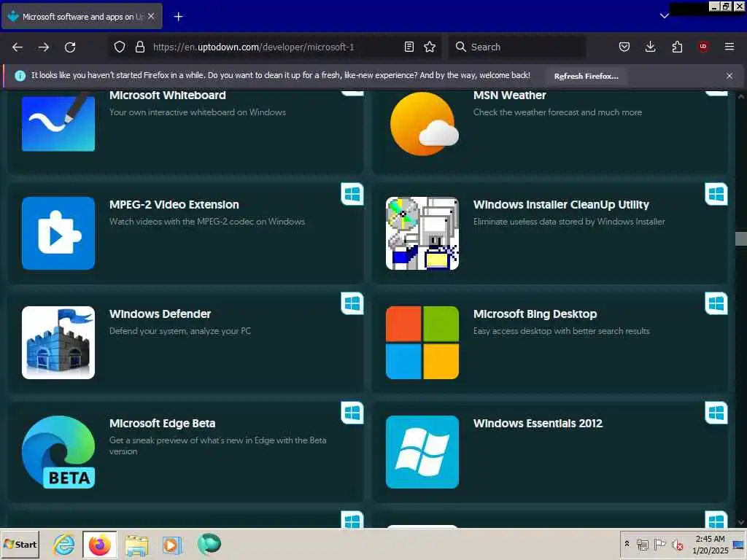Image resolution: width=747 pixels, height=560 pixels.
Task: Open tracking protection shield icon
Action: [x=120, y=47]
